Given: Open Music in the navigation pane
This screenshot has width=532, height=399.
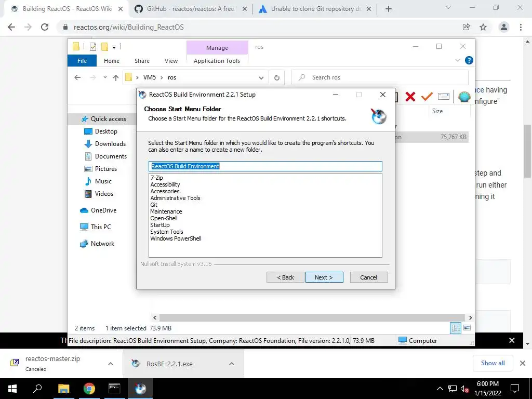Looking at the screenshot, I should coord(98,181).
